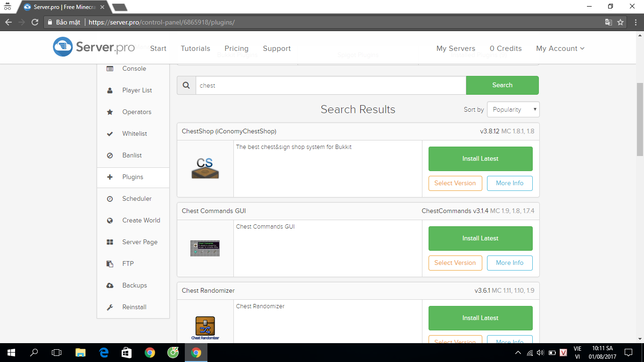Go to My Servers
Image resolution: width=644 pixels, height=362 pixels.
click(x=456, y=49)
